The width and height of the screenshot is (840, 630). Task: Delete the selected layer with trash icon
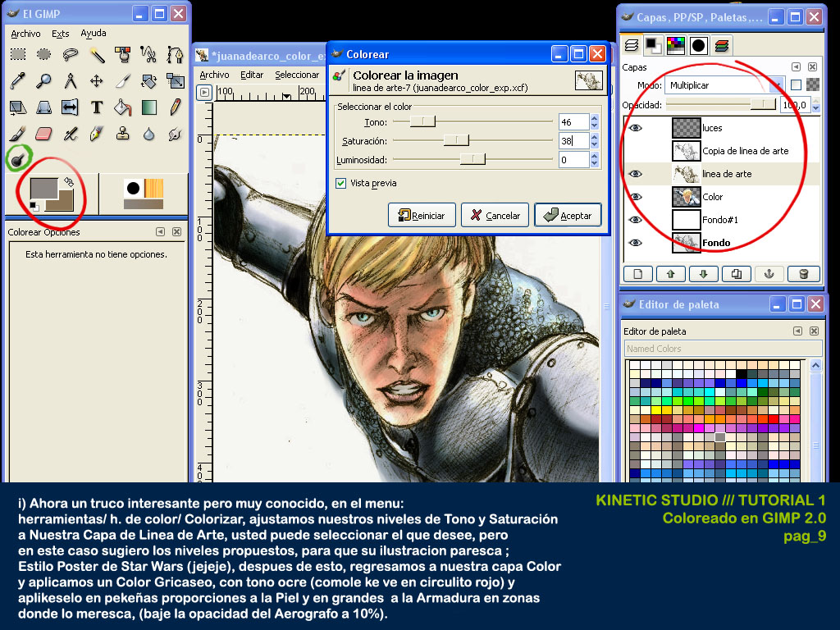click(x=803, y=274)
